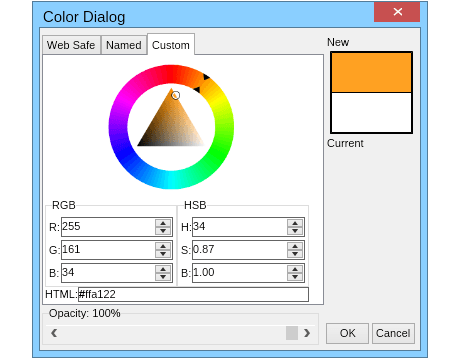Pick cyan on the hue ring
This screenshot has height=360, width=460.
pyautogui.click(x=171, y=180)
